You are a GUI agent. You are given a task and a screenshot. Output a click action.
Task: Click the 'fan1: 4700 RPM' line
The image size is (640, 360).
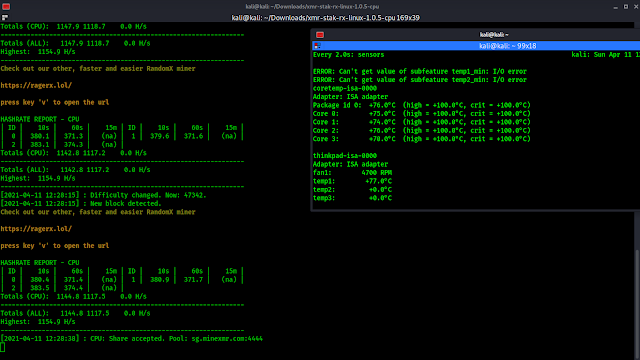click(352, 173)
